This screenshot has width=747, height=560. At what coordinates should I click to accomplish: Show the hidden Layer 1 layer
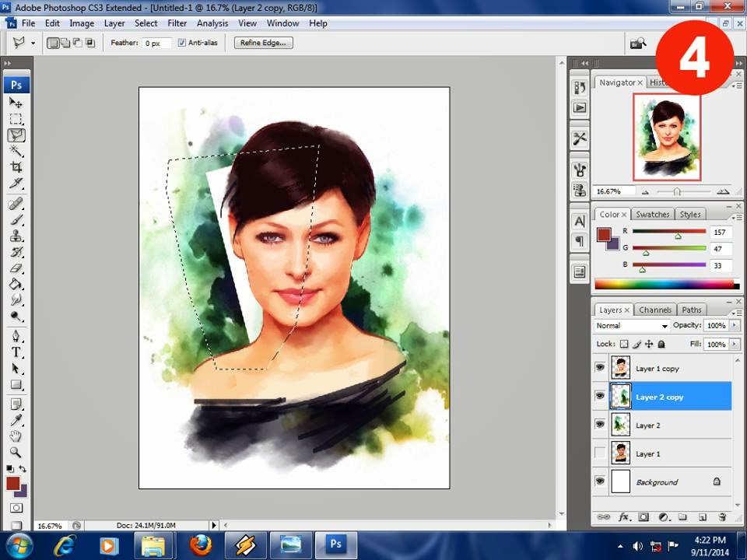point(599,453)
